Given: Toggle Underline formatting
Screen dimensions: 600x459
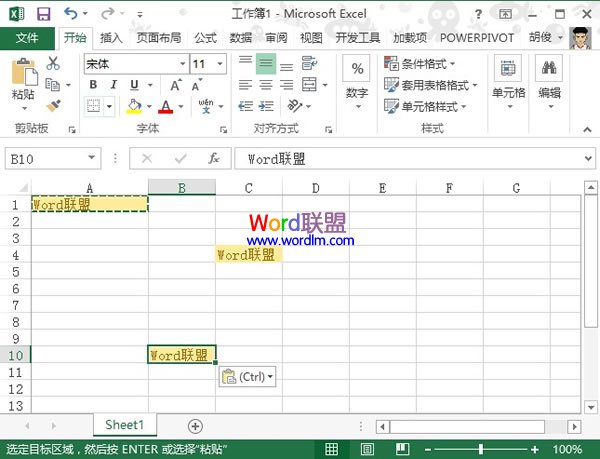Looking at the screenshot, I should point(129,85).
